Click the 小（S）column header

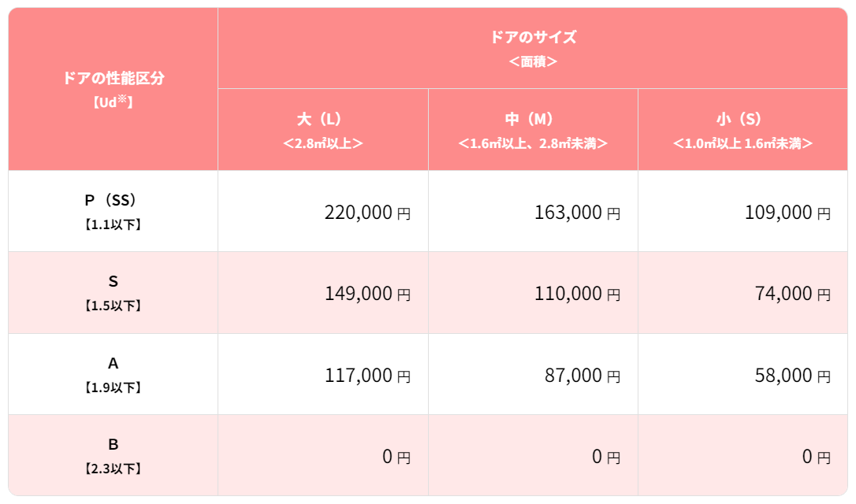point(743,130)
